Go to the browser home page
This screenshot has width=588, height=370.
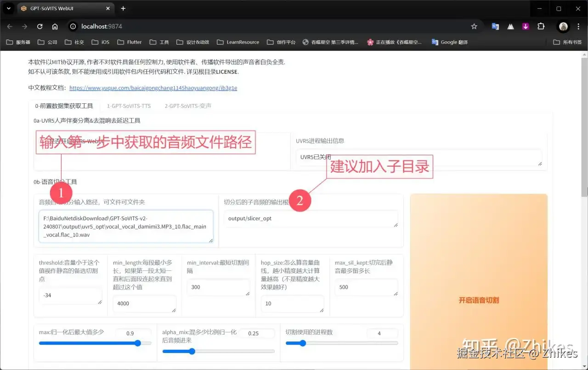(55, 27)
